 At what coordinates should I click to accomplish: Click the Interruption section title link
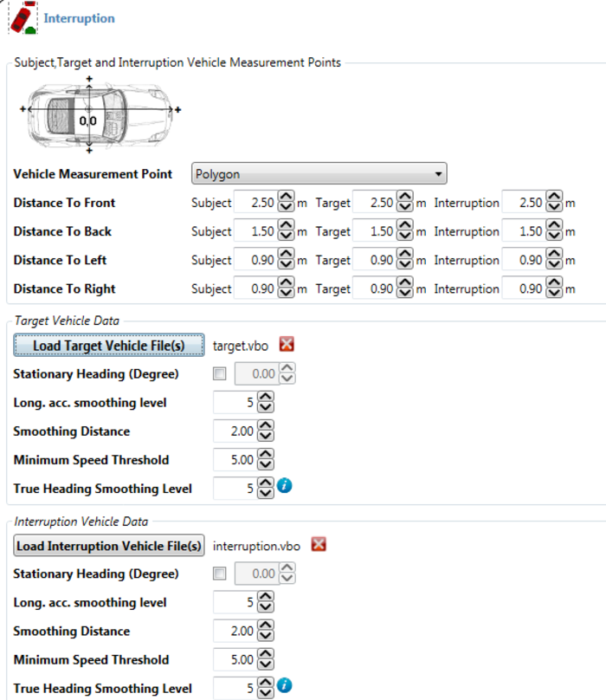(x=79, y=18)
